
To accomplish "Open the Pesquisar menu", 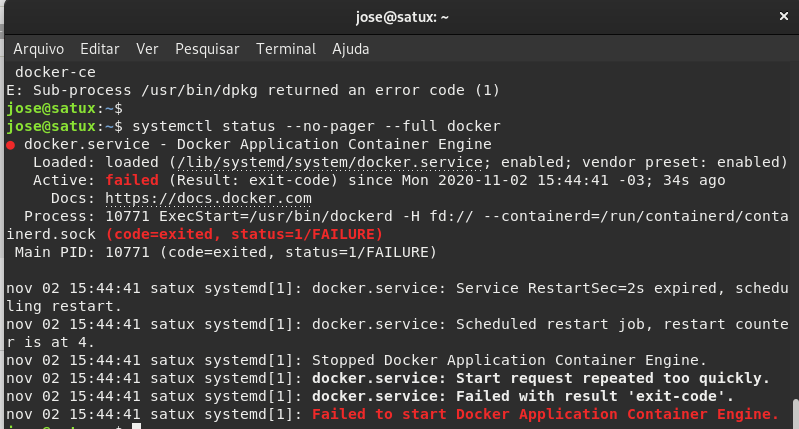I will [x=207, y=49].
